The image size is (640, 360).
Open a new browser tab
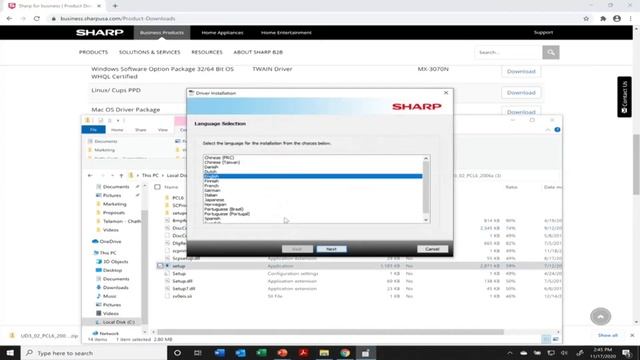[x=115, y=6]
